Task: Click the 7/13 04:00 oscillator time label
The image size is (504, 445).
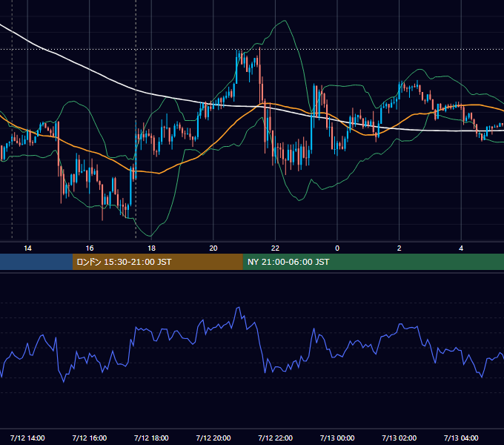Action: (x=461, y=438)
